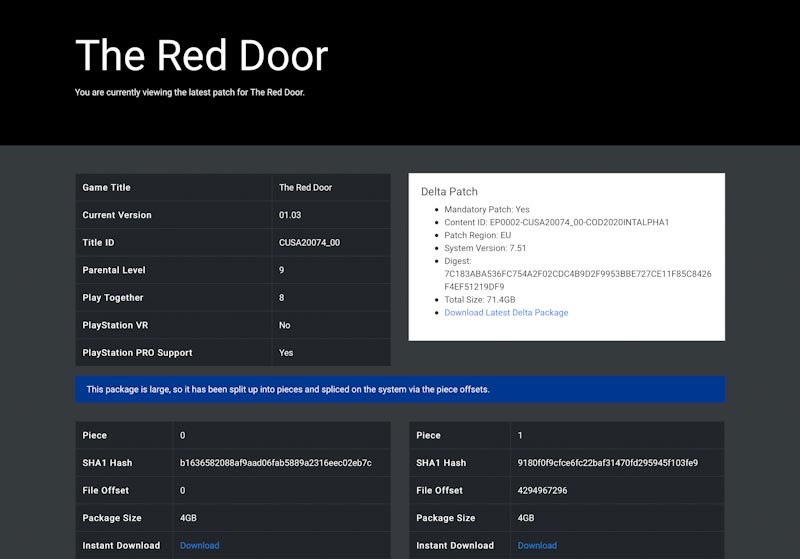Select piece number 1 value
800x559 pixels.
[520, 435]
